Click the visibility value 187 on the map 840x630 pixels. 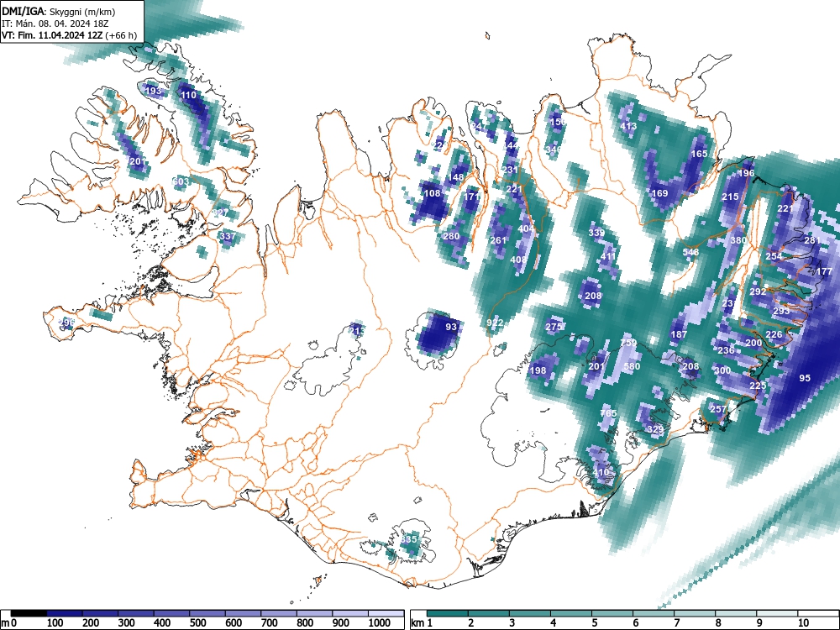click(680, 335)
